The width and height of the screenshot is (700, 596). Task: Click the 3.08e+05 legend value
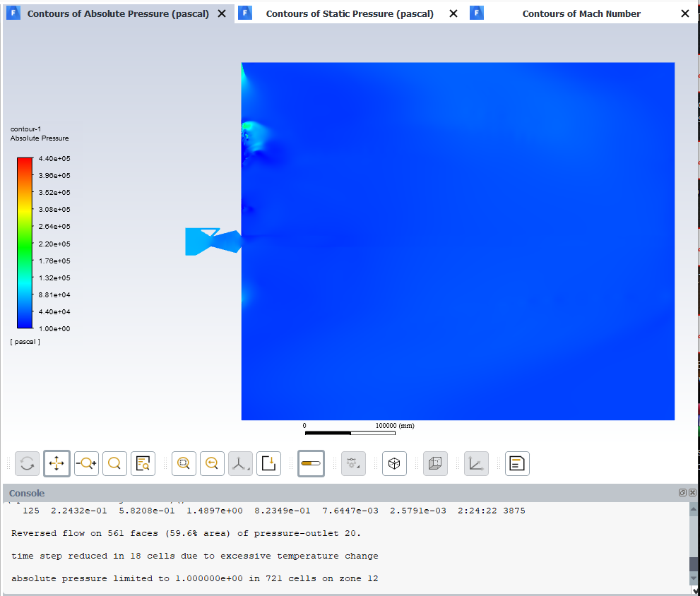[54, 210]
